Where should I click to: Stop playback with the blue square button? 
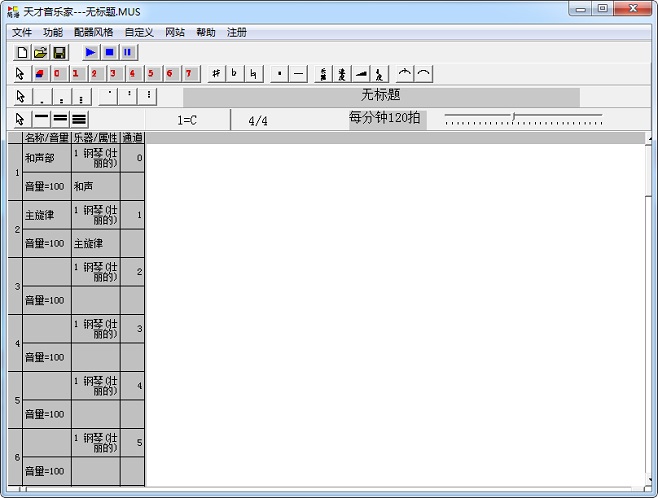(110, 52)
